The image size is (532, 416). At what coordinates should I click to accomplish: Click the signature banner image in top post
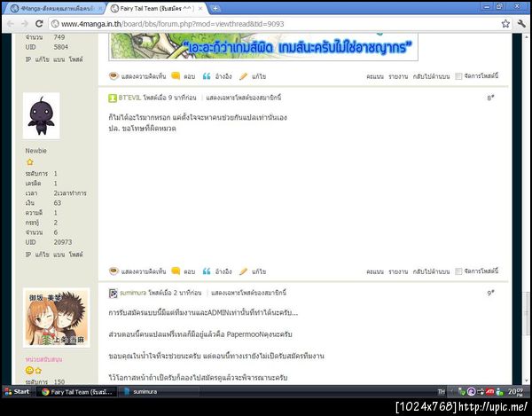[x=263, y=47]
